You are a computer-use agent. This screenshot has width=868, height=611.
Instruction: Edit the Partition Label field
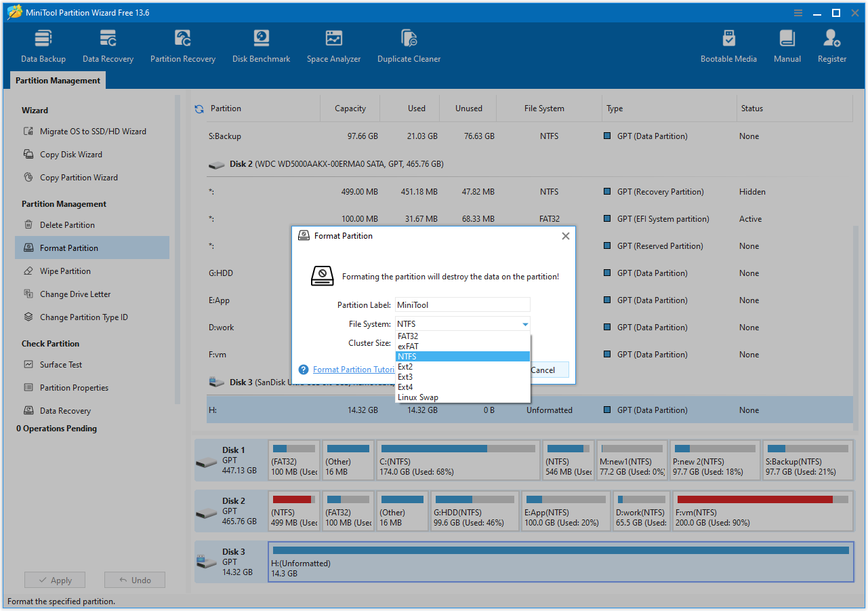(463, 305)
